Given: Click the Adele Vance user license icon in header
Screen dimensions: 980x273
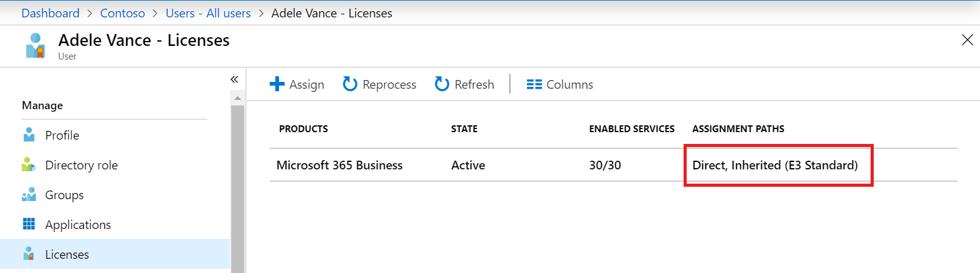Looking at the screenshot, I should pos(35,46).
